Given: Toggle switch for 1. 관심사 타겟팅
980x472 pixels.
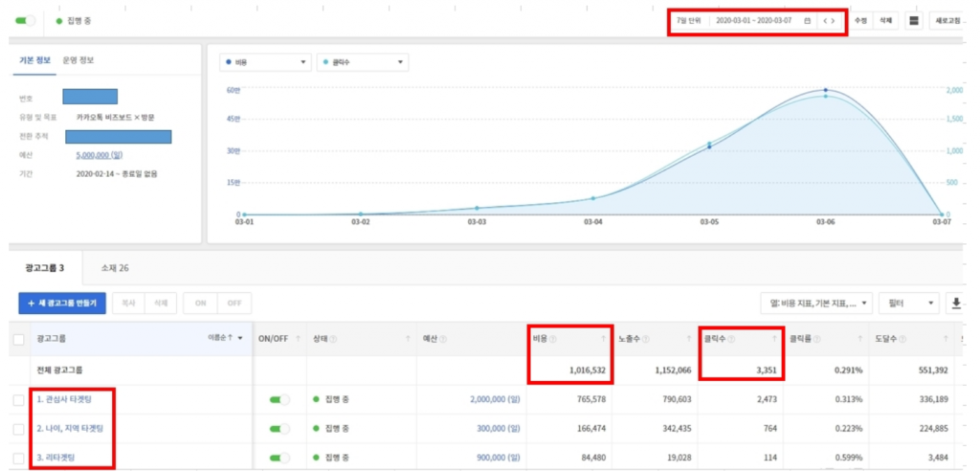Looking at the screenshot, I should (x=279, y=399).
